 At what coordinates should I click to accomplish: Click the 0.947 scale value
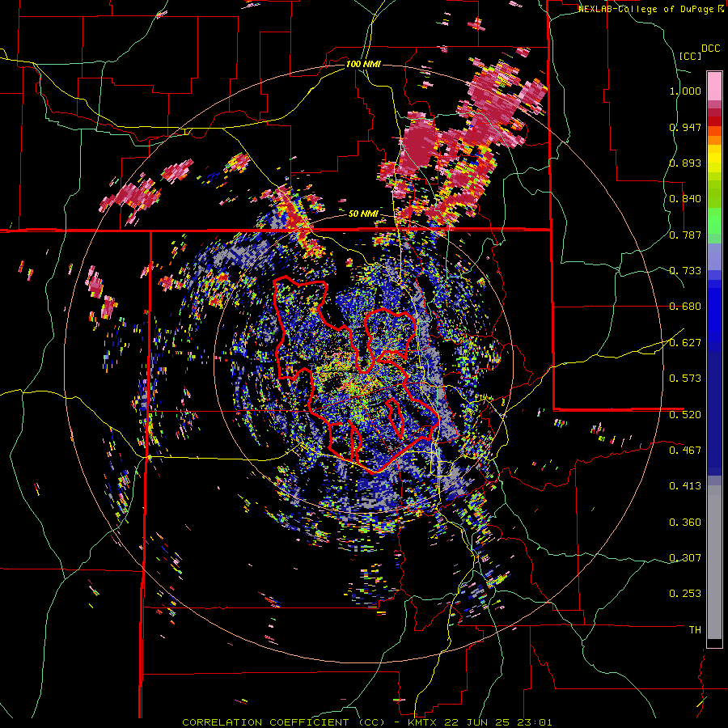tap(685, 127)
